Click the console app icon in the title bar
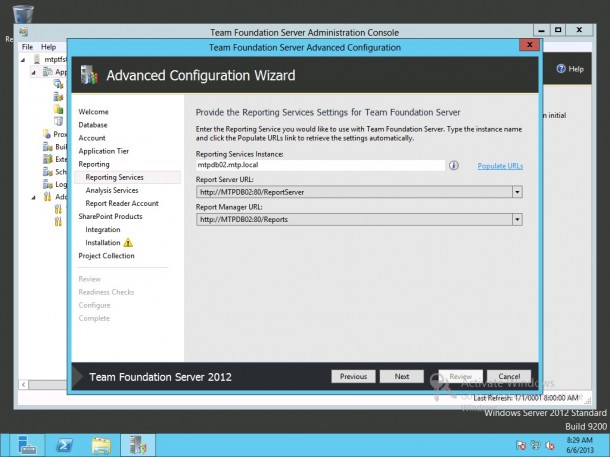The height and width of the screenshot is (457, 610). coord(24,32)
